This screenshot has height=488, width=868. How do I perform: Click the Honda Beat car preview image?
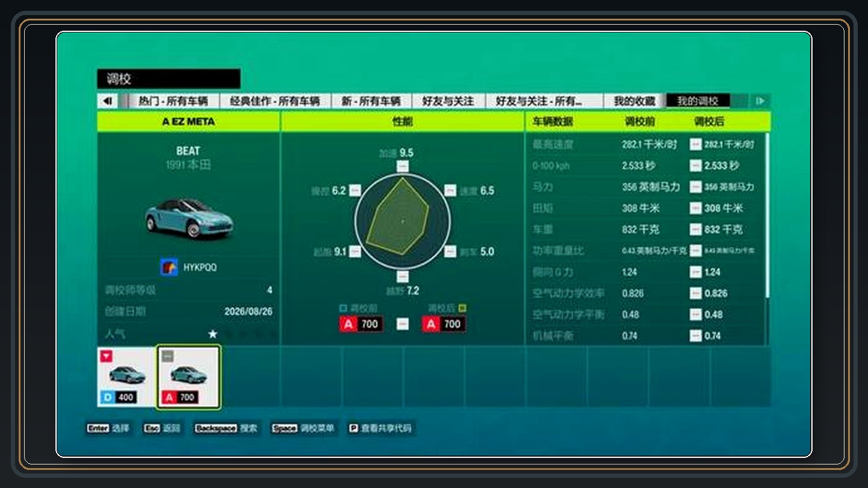[x=188, y=218]
